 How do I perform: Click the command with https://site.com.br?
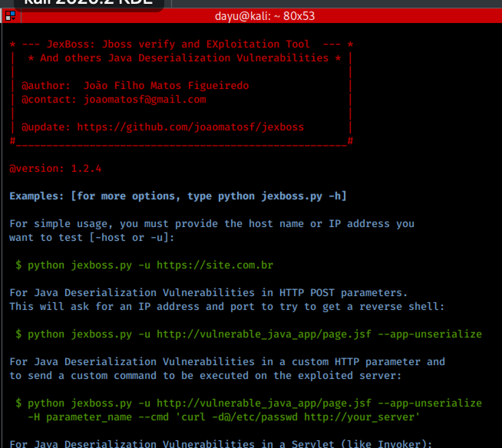click(144, 265)
